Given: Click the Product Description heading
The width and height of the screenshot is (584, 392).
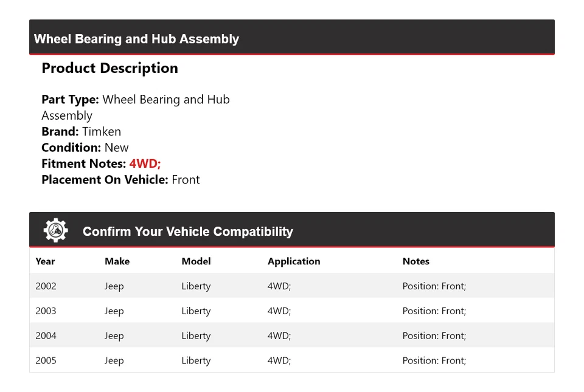Looking at the screenshot, I should pos(109,68).
